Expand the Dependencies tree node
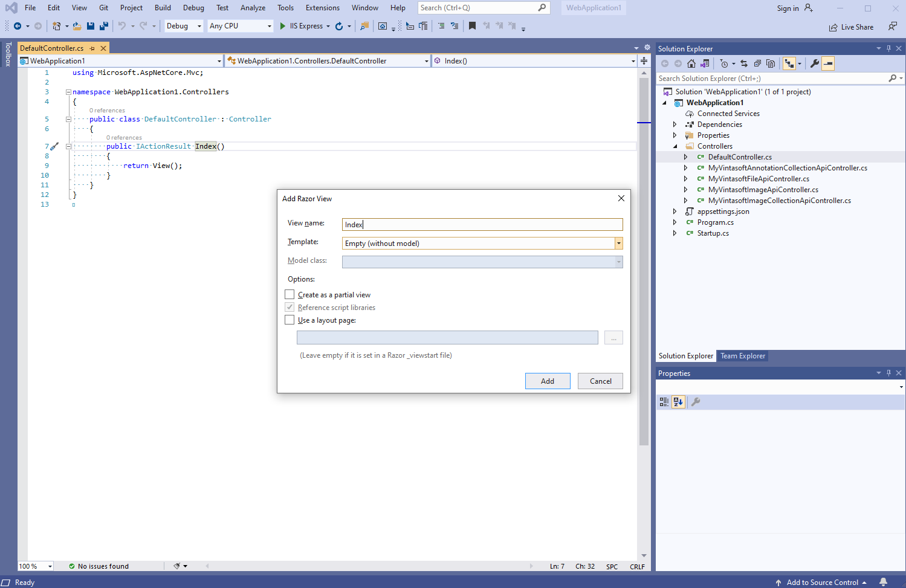The width and height of the screenshot is (906, 588). pos(675,124)
